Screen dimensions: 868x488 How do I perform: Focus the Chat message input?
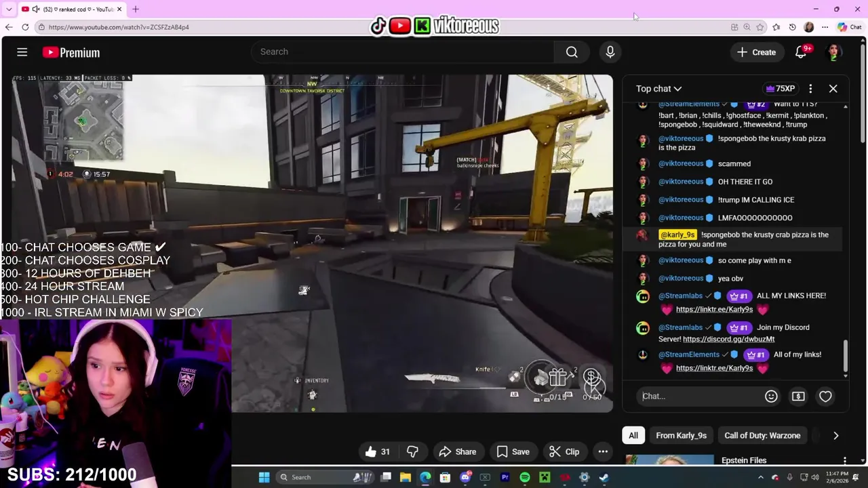(701, 396)
